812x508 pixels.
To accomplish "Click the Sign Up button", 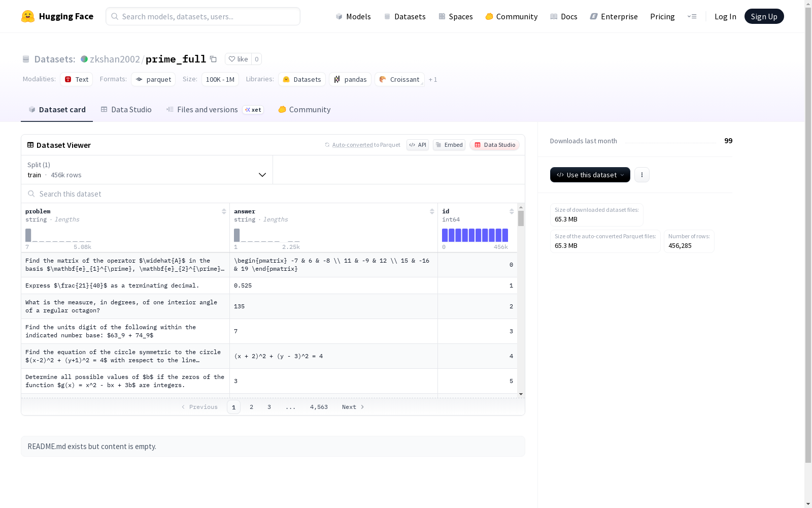I will point(764,16).
